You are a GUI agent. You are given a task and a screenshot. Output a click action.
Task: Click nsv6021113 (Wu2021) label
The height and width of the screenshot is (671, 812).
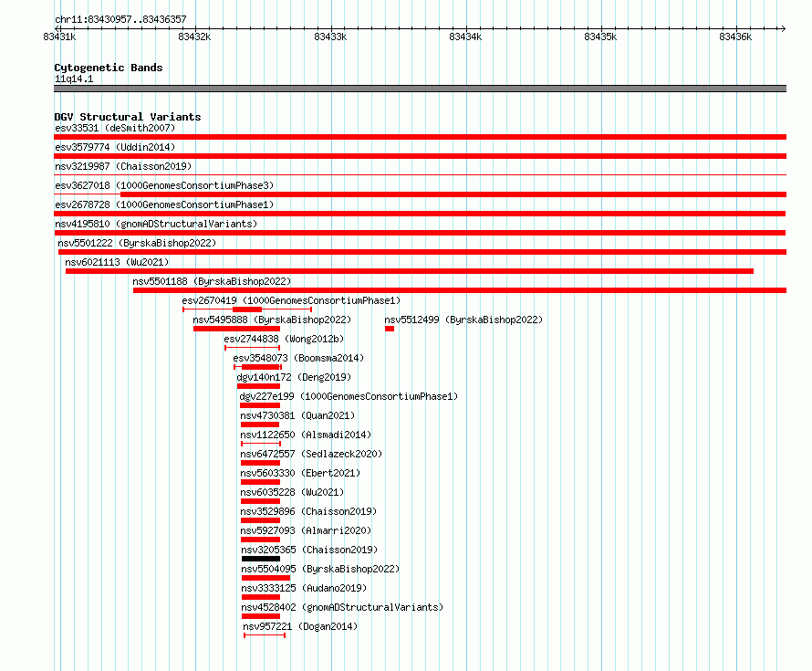[117, 262]
